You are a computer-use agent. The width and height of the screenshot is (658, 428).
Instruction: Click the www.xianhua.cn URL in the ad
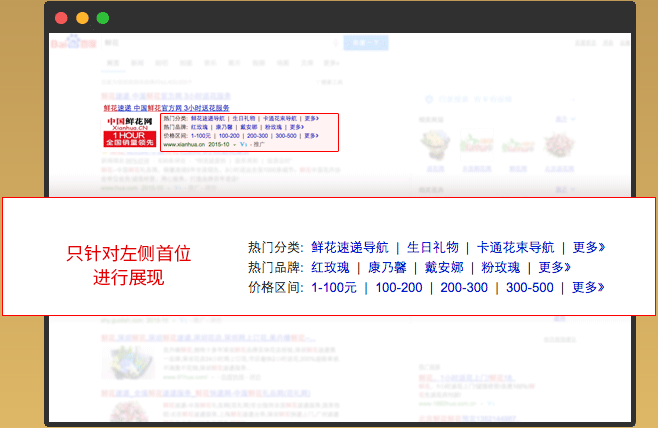(188, 145)
